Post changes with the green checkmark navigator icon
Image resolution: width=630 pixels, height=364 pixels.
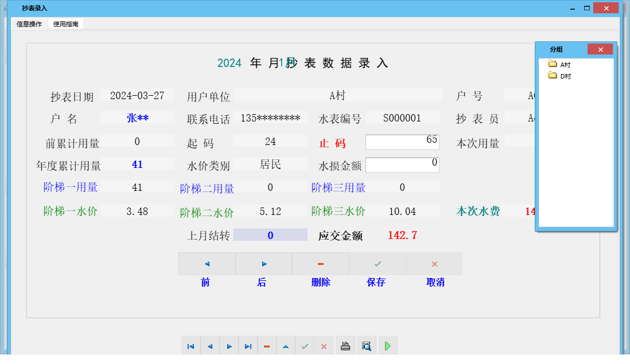[305, 346]
